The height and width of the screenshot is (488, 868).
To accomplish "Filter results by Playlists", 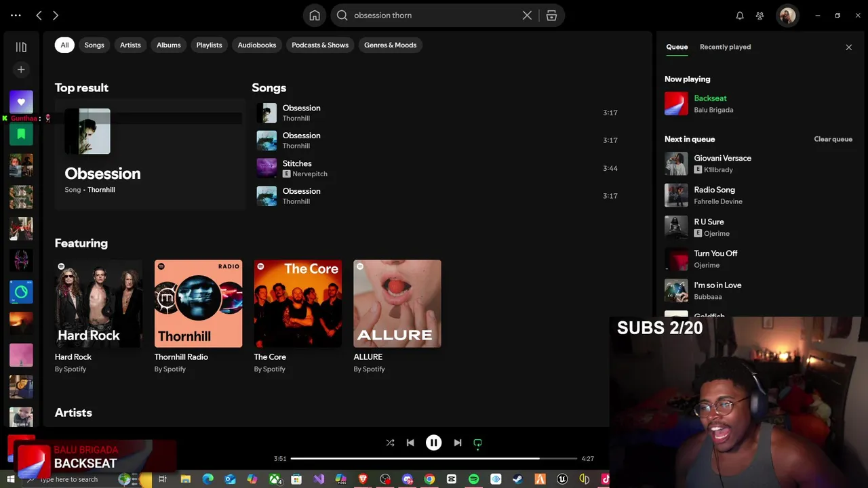I will (x=209, y=45).
